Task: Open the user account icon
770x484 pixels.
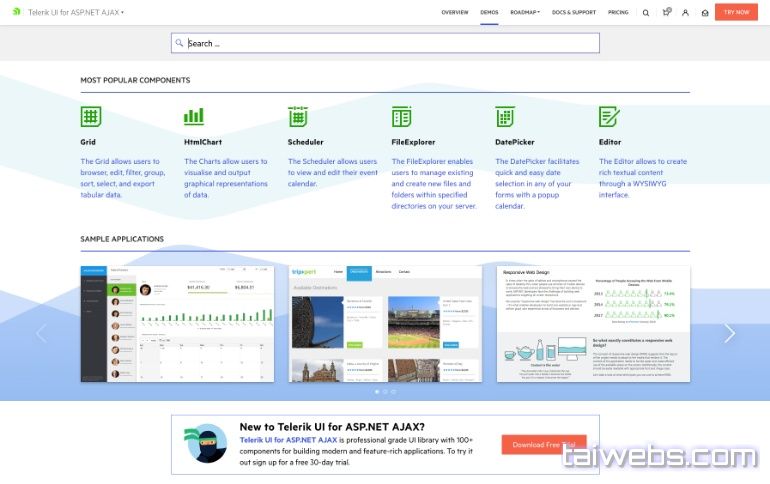Action: tap(685, 13)
